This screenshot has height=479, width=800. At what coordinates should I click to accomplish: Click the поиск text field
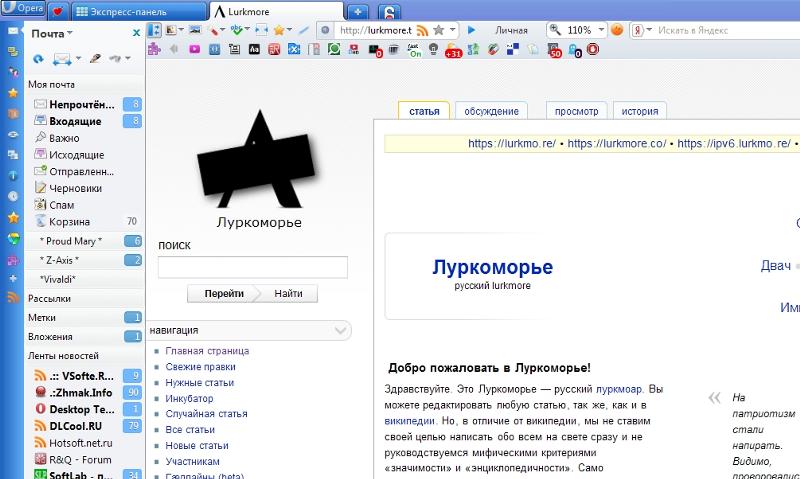point(253,267)
